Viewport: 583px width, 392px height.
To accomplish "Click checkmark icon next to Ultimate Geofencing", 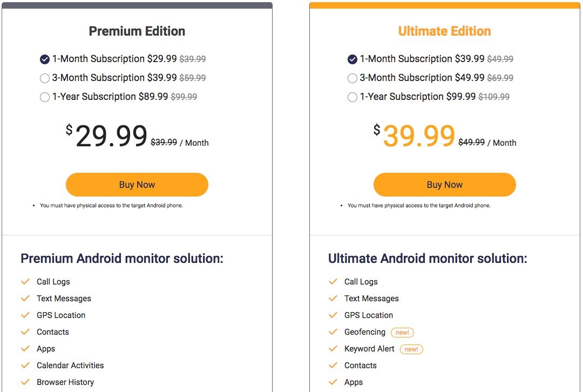I will 333,332.
